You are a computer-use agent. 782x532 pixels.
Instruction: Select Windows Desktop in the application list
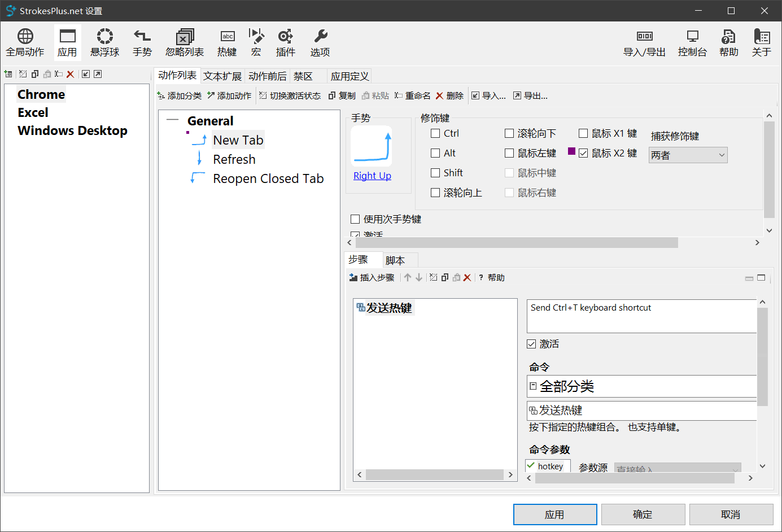(x=72, y=130)
